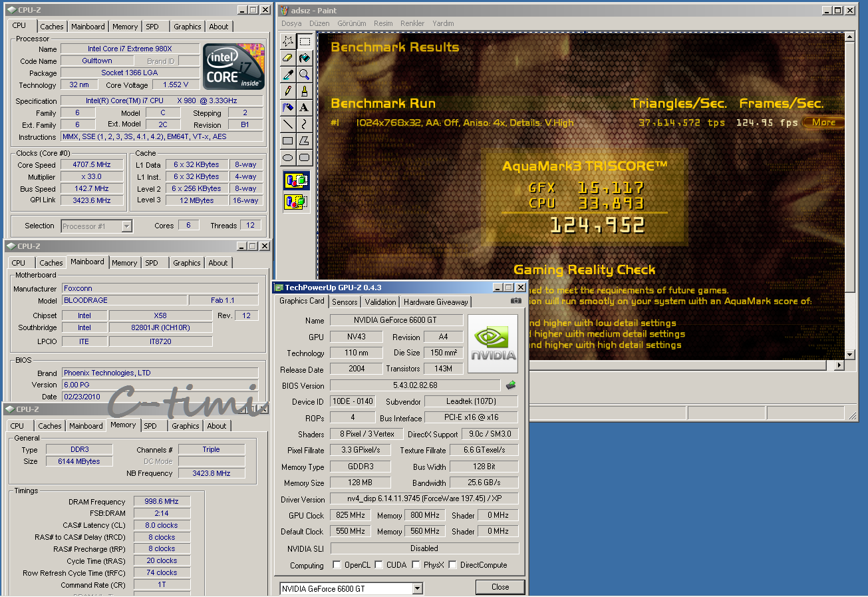Click the BIOS Version 5.43.02.82.68 field

click(415, 385)
